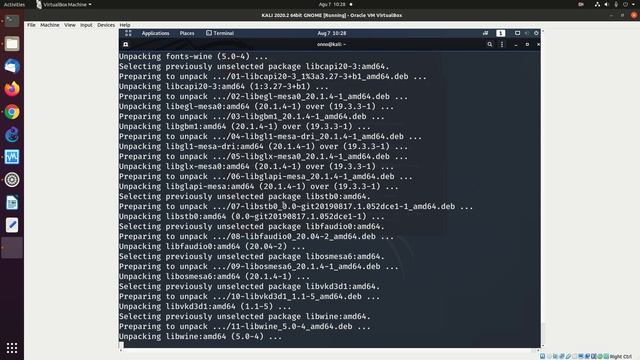Open the VirtualBox Devices menu
The image size is (640, 360).
106,25
